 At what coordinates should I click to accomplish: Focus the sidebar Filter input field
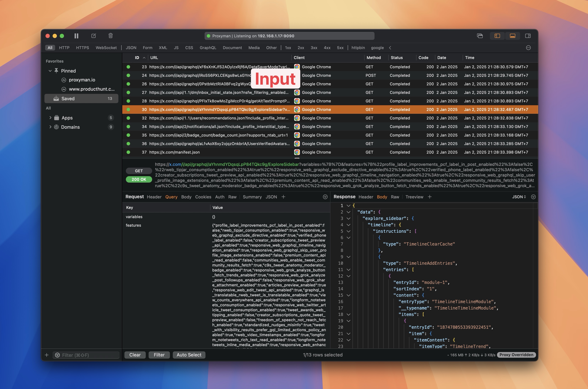click(86, 355)
